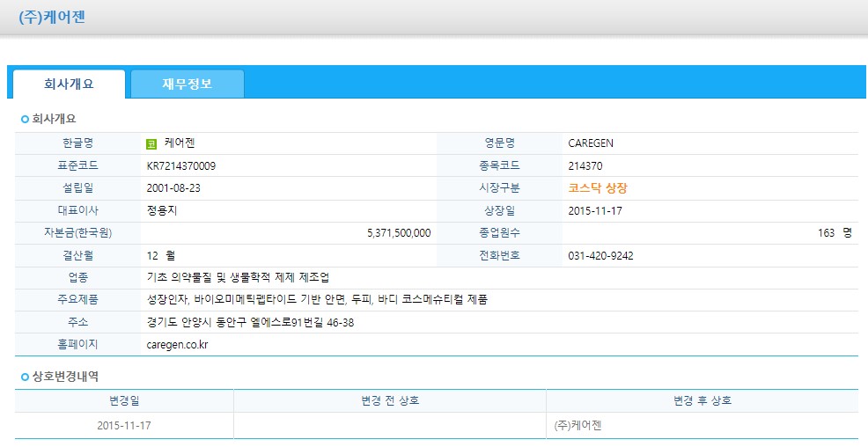Screen dimensions: 868x447
Task: Click the 주요제품 field label
Action: [x=78, y=300]
